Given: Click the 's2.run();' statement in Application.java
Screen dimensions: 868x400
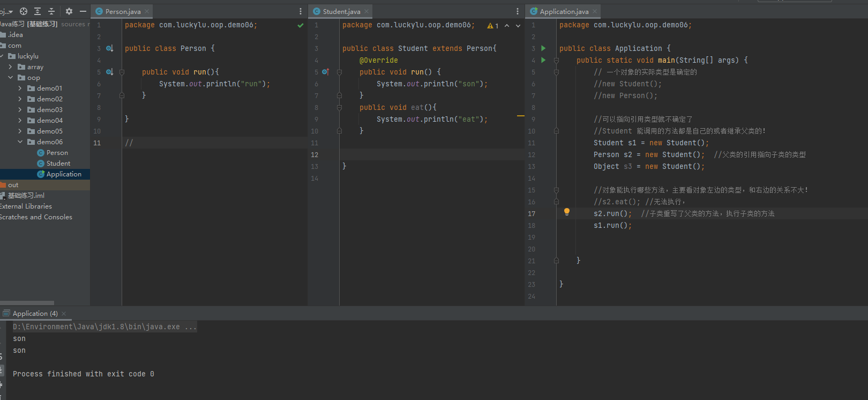Looking at the screenshot, I should point(612,213).
